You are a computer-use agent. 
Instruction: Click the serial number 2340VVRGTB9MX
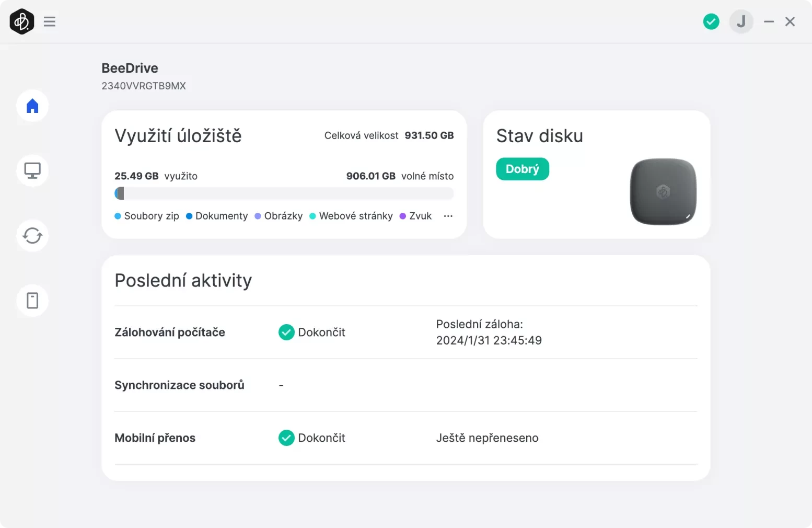pyautogui.click(x=144, y=86)
